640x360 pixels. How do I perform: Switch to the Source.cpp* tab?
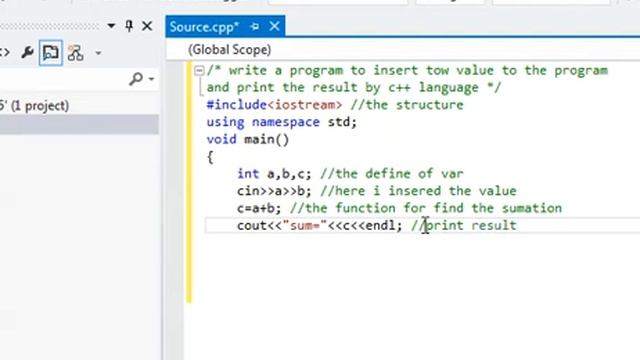tap(204, 27)
